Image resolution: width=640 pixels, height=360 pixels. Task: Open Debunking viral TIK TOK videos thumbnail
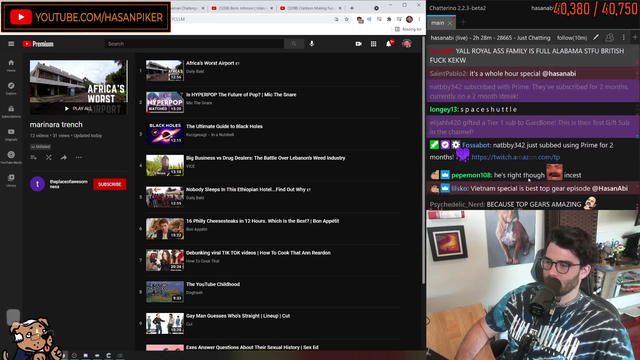pos(165,260)
